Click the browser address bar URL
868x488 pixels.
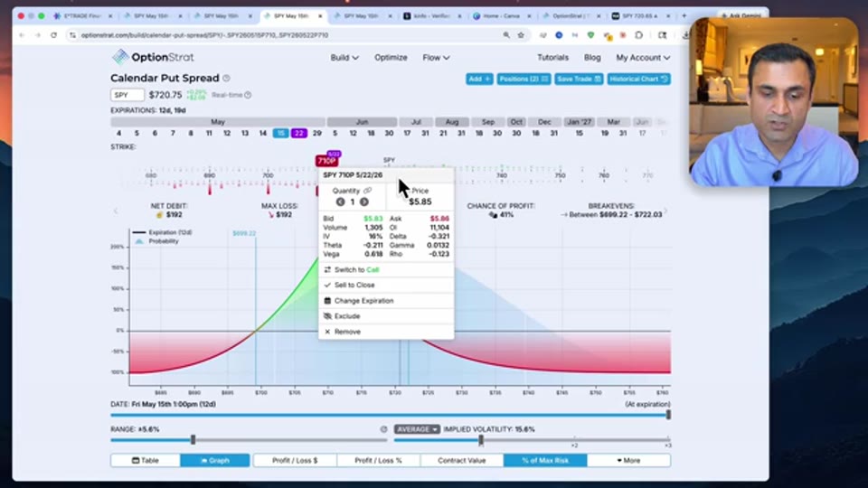(205, 35)
